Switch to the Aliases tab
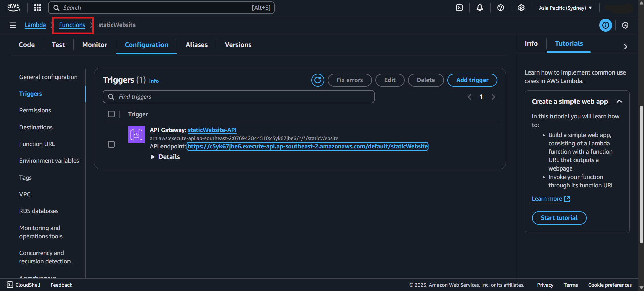 (x=196, y=45)
